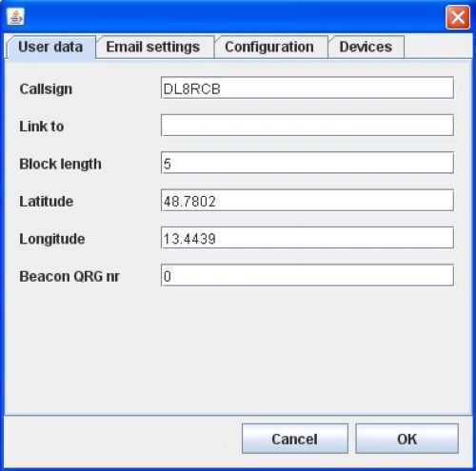Go to the Devices tab

tap(366, 48)
